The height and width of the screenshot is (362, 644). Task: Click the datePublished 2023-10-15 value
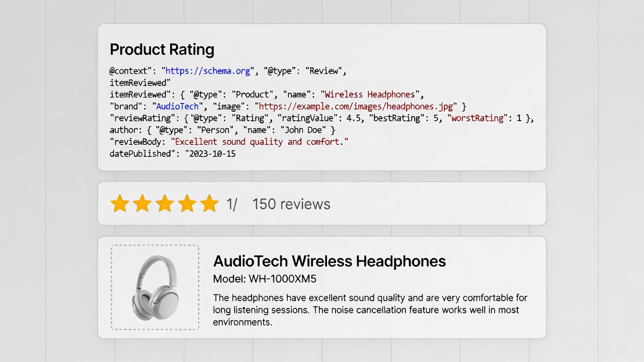tap(212, 154)
